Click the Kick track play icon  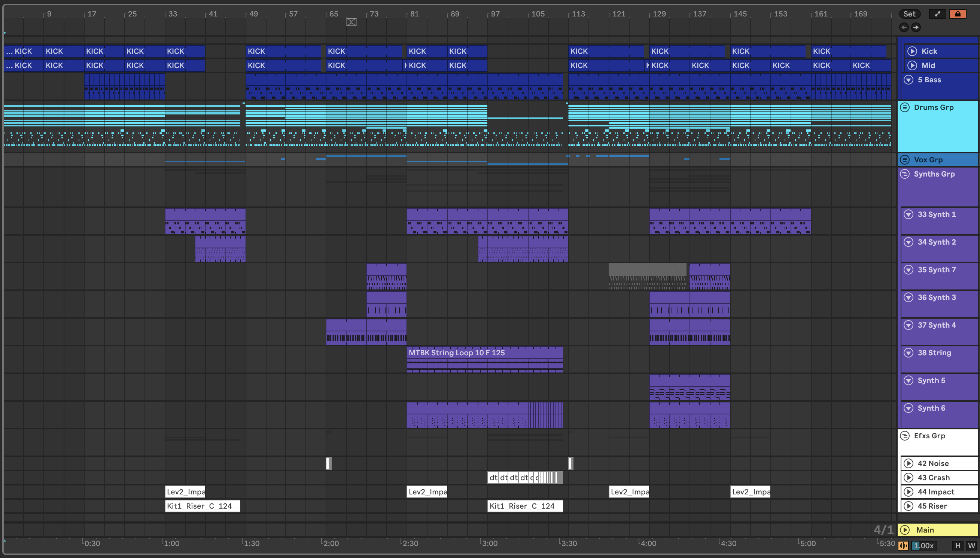[x=912, y=51]
